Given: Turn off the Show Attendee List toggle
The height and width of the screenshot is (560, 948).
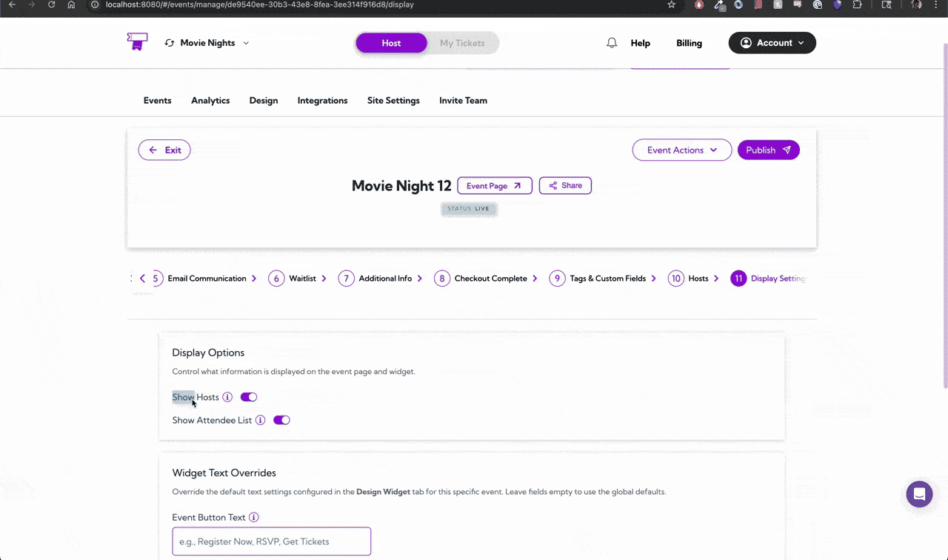Looking at the screenshot, I should pos(281,420).
